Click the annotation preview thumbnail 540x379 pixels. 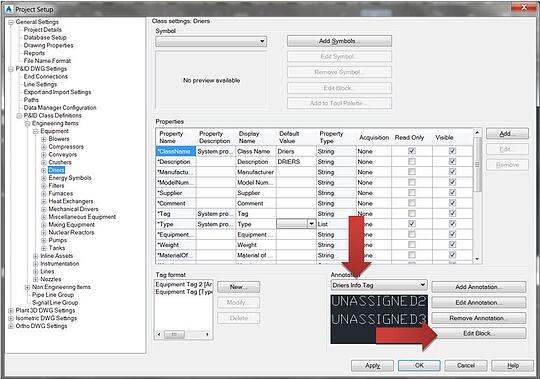click(x=379, y=319)
